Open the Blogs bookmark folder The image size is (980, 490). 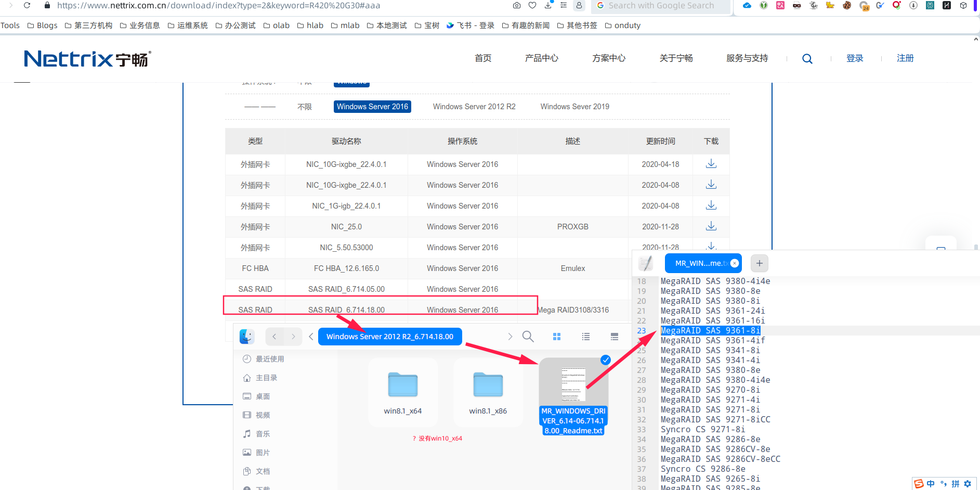click(42, 25)
